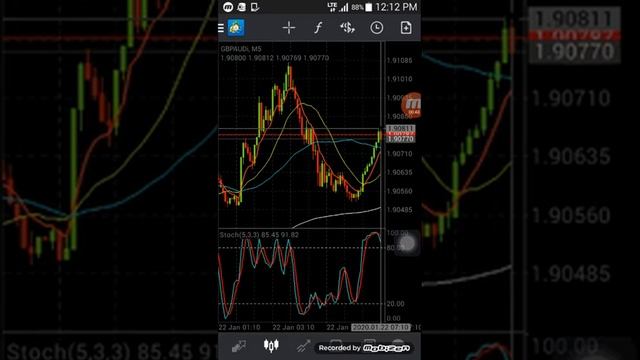Tap the 1.90811 crosshair price tag
This screenshot has width=640, height=360.
(x=400, y=128)
